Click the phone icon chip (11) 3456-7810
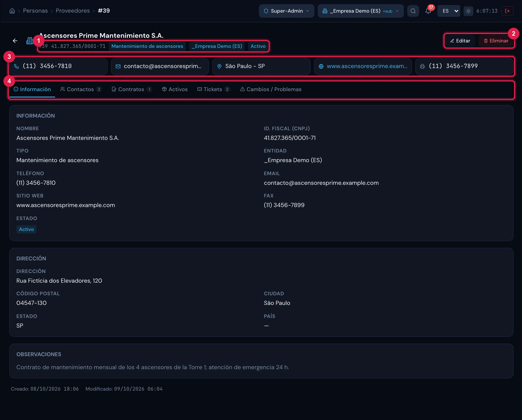This screenshot has height=420, width=522. [58, 66]
